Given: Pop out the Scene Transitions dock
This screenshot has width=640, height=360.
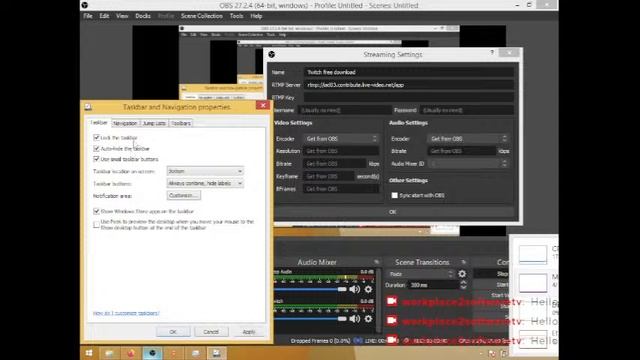Looking at the screenshot, I should (x=464, y=262).
